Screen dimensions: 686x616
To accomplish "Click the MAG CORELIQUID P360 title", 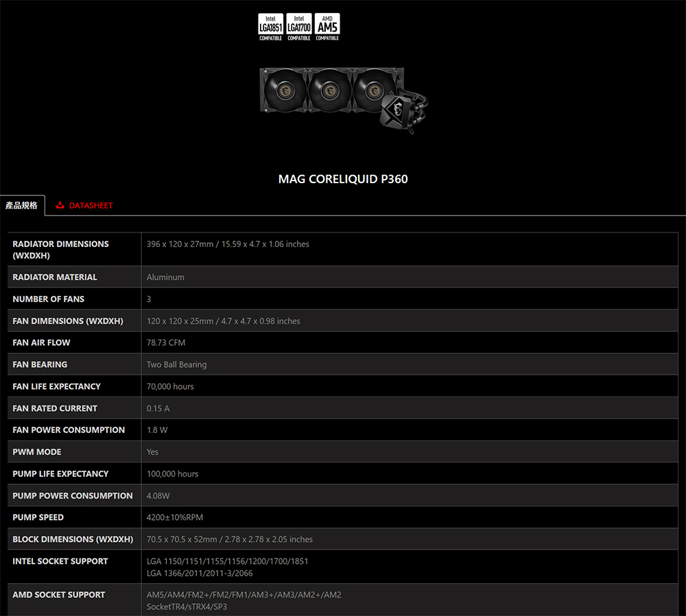I will (x=343, y=179).
